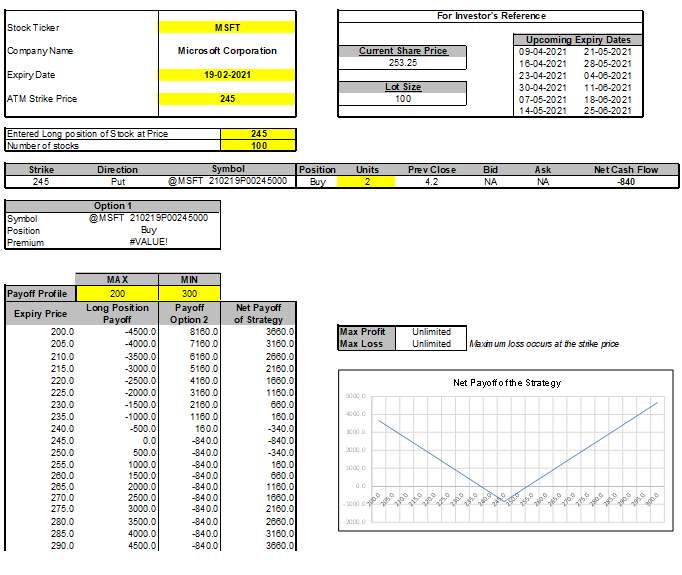Select the For Investor's Reference header
Image resolution: width=682 pixels, height=575 pixels.
pos(491,16)
